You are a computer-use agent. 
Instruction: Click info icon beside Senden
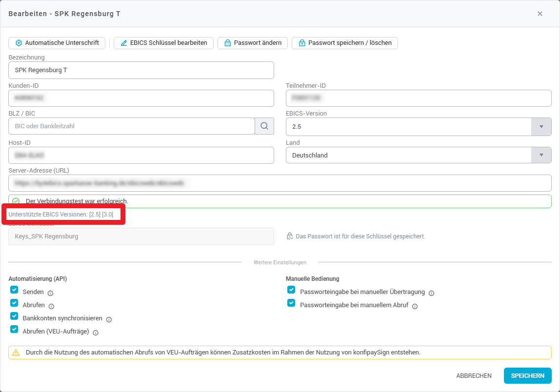pos(50,293)
